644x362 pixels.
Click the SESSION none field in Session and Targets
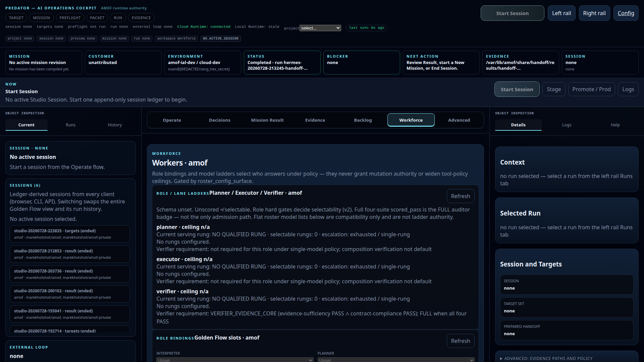(567, 285)
